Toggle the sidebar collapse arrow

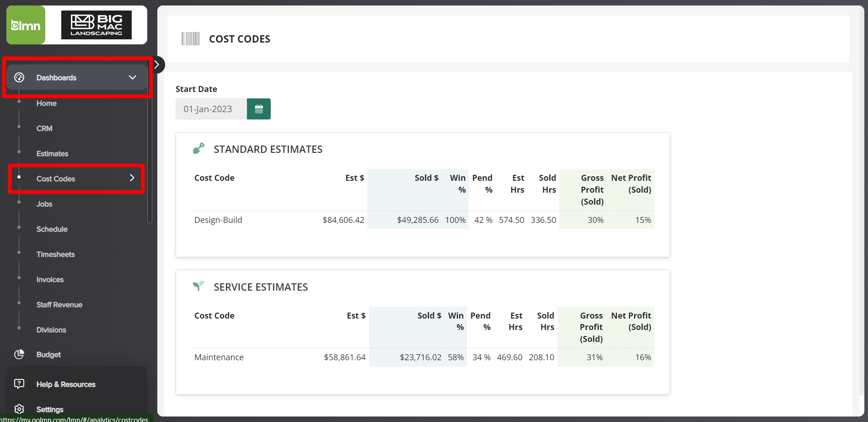157,65
